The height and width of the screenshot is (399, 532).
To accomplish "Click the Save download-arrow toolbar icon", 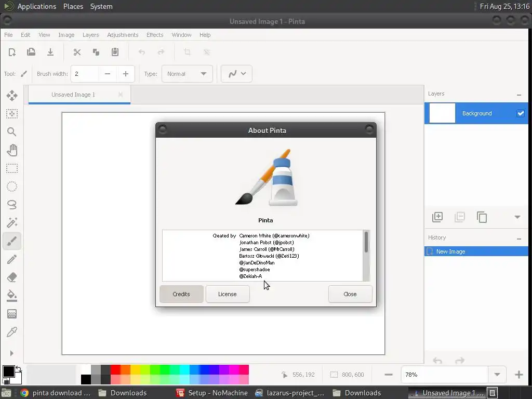I will 50,52.
